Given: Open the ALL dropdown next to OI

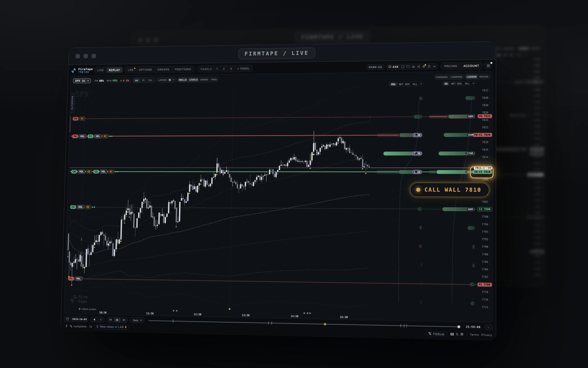Looking at the screenshot, I should tap(470, 84).
